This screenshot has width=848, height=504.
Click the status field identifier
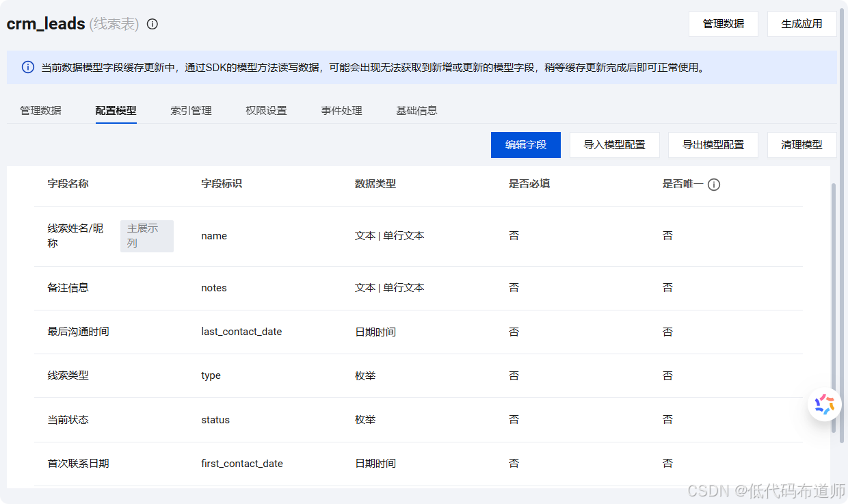pos(215,420)
